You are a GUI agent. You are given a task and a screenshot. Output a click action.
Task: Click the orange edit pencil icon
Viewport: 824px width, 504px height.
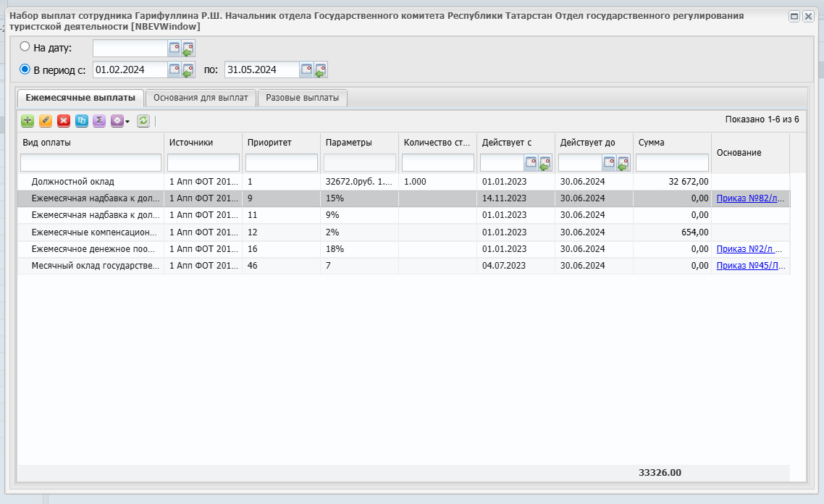point(46,121)
